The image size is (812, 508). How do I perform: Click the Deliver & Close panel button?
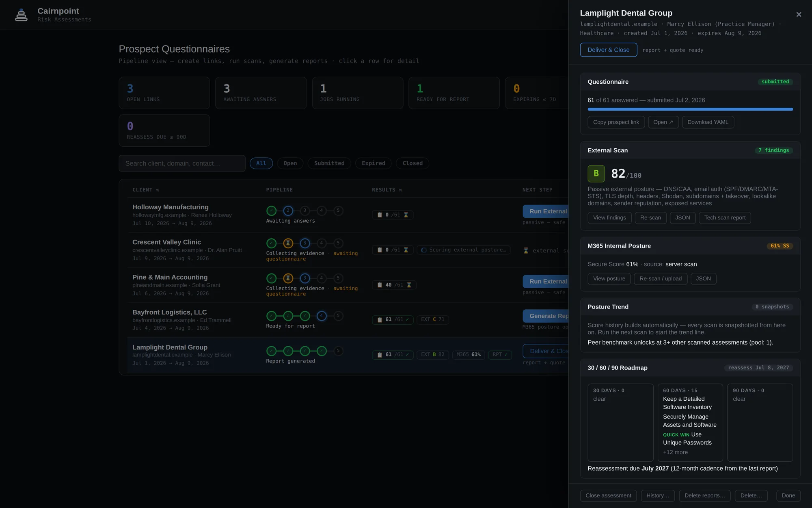click(x=608, y=50)
